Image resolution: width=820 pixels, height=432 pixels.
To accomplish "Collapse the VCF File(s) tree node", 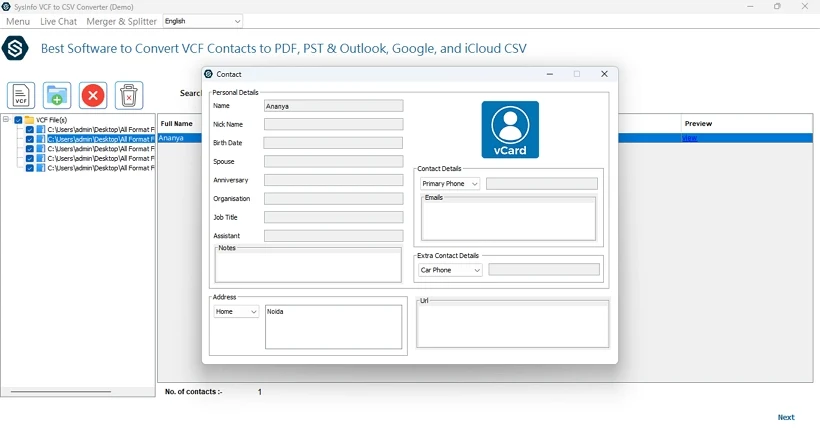I will (x=6, y=119).
